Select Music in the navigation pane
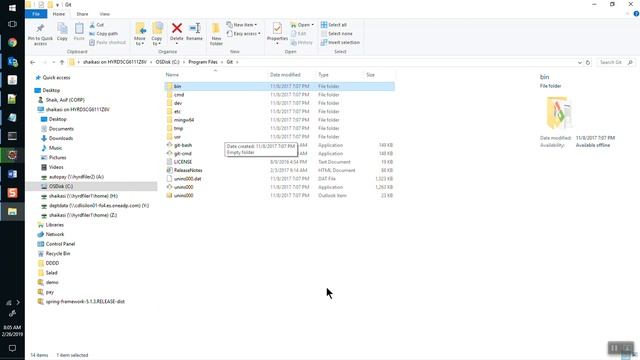The image size is (640, 360). (56, 148)
